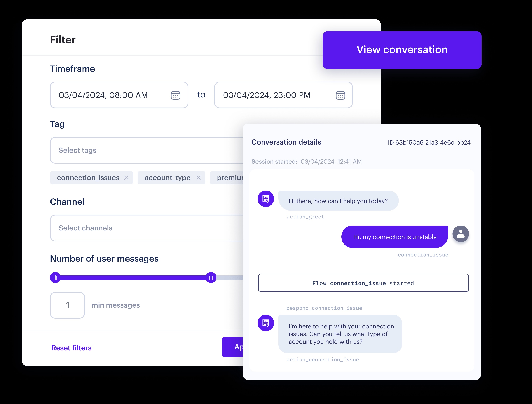Click the Flow connection_issue started box
The width and height of the screenshot is (532, 404).
(x=363, y=283)
